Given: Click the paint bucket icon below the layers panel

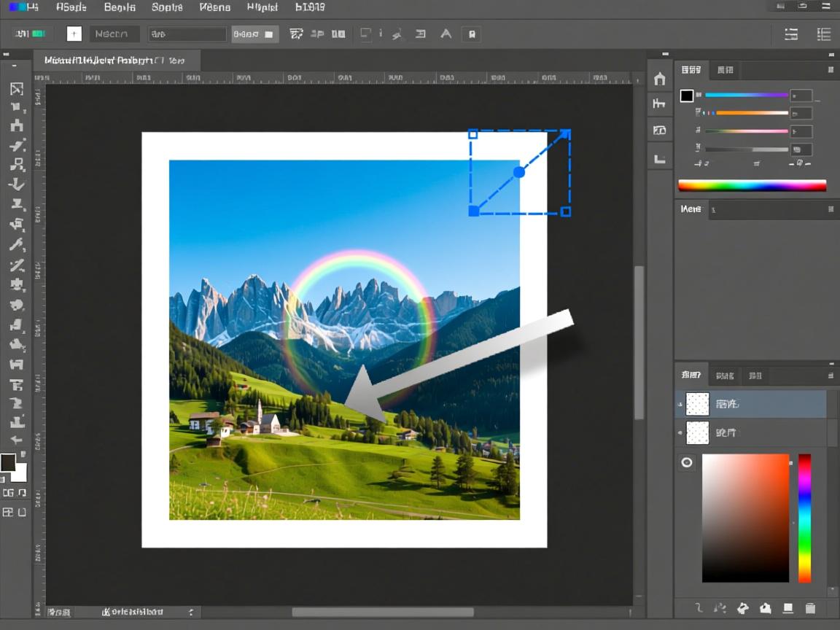Looking at the screenshot, I should (743, 608).
